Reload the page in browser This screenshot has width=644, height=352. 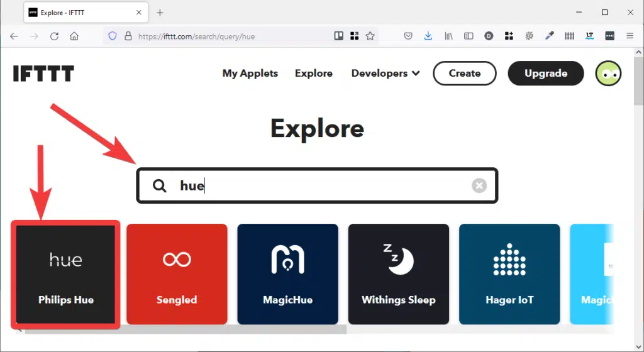pyautogui.click(x=54, y=36)
